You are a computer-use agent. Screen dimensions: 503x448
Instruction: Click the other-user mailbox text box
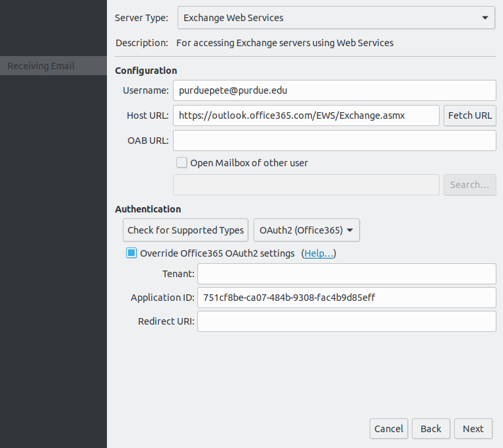(306, 185)
